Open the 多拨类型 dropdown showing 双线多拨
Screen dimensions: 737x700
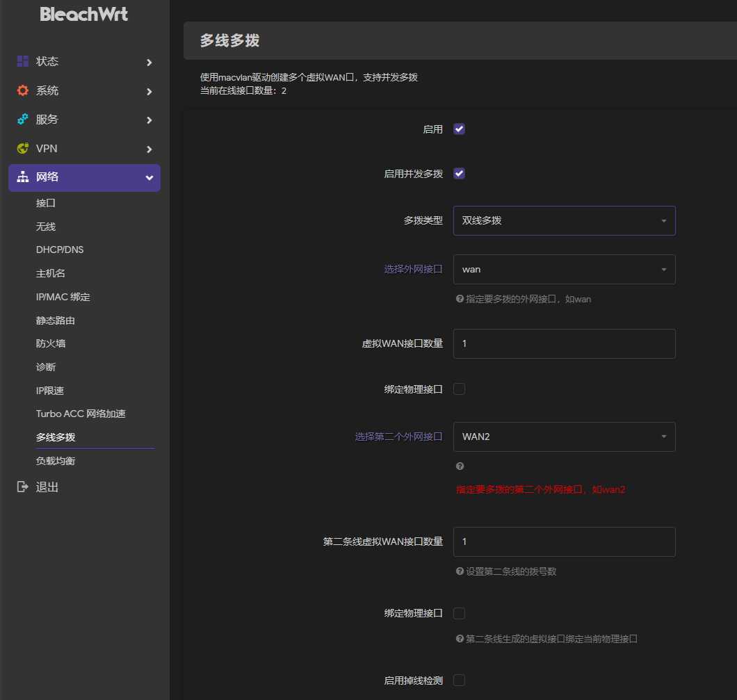(x=564, y=220)
